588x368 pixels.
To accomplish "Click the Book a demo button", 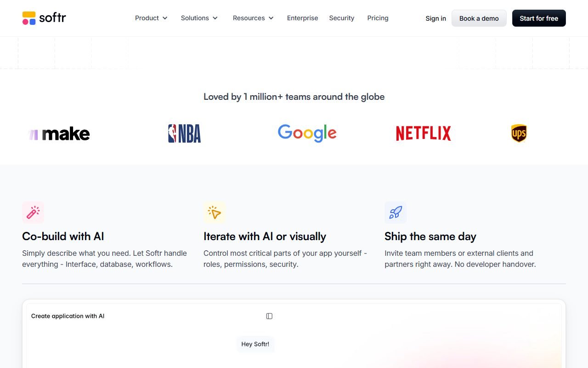I will (479, 18).
